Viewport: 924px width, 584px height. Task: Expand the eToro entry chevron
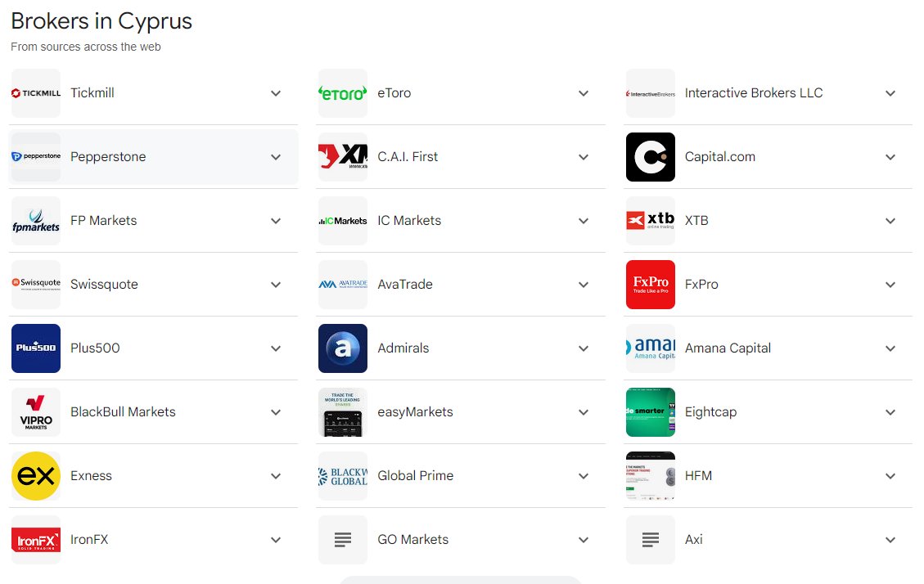click(584, 93)
